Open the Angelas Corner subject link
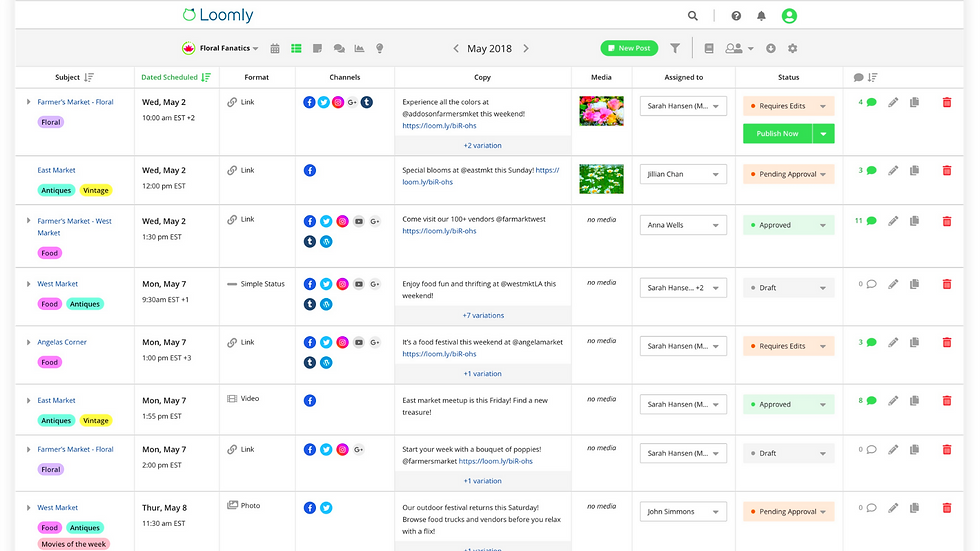The height and width of the screenshot is (551, 980). tap(62, 342)
